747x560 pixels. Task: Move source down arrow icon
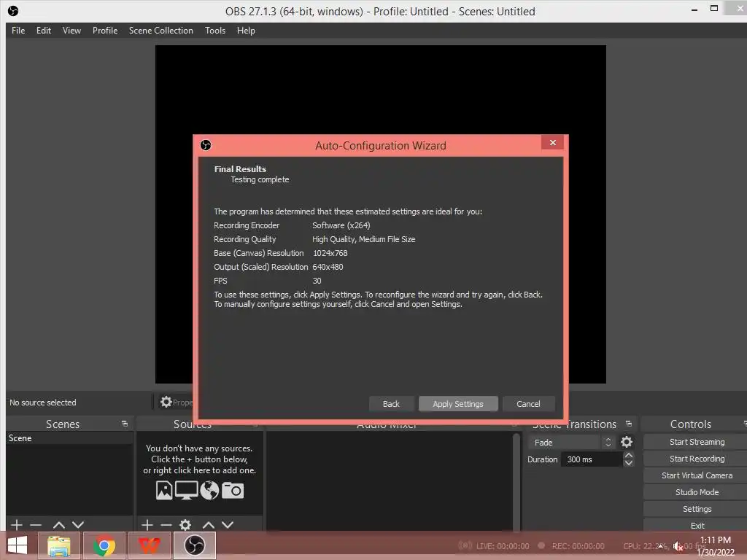click(x=228, y=525)
